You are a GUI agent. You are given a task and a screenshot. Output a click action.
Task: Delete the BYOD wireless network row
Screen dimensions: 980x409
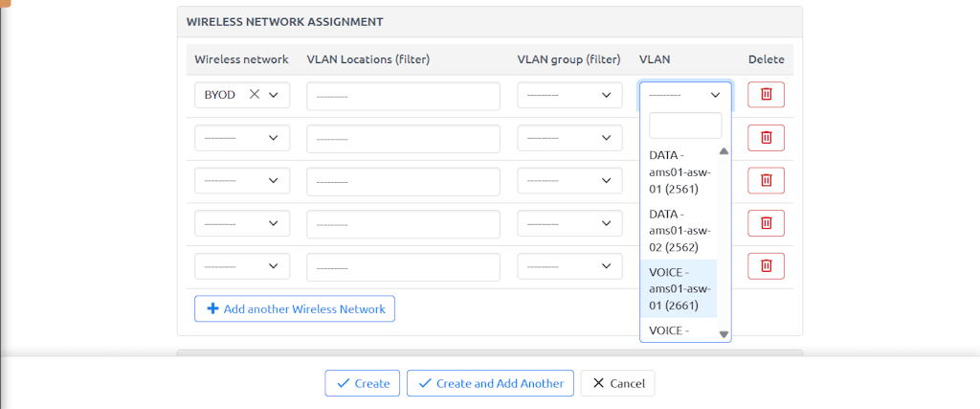tap(766, 95)
